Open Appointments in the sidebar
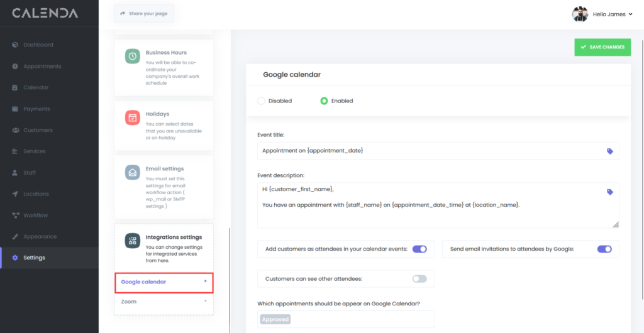This screenshot has width=644, height=333. (42, 66)
